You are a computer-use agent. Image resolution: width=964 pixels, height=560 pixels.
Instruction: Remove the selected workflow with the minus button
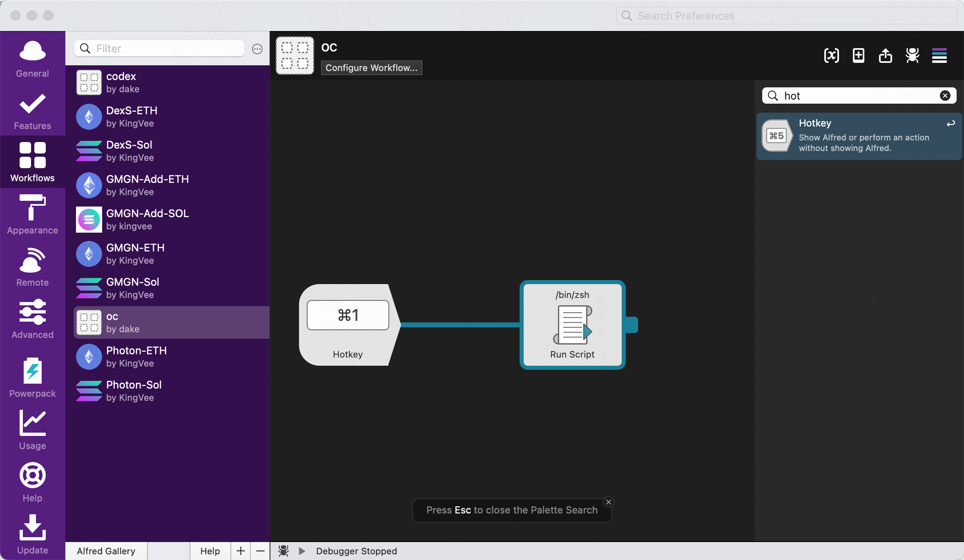coord(260,551)
